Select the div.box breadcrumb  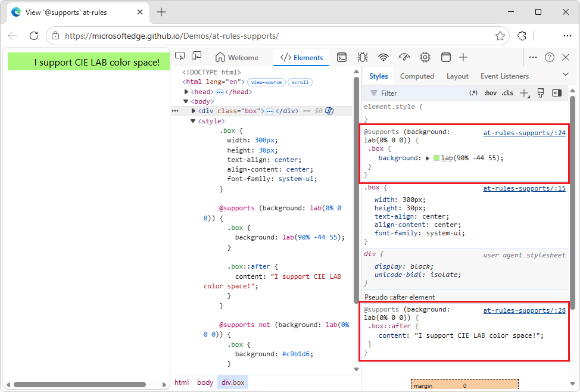click(233, 382)
